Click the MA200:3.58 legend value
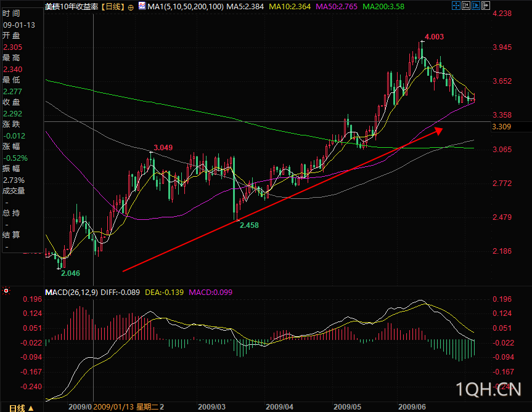This screenshot has width=532, height=412. tap(383, 7)
